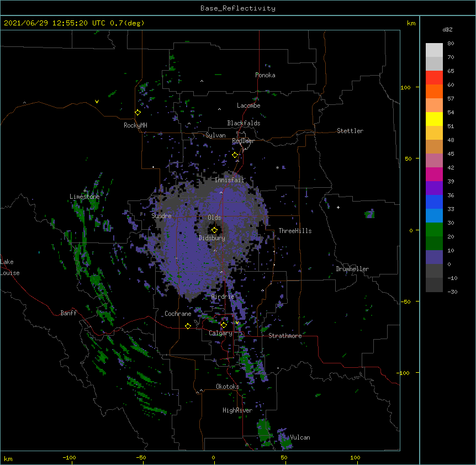
Task: Click the Lacombe city label
Action: click(248, 105)
